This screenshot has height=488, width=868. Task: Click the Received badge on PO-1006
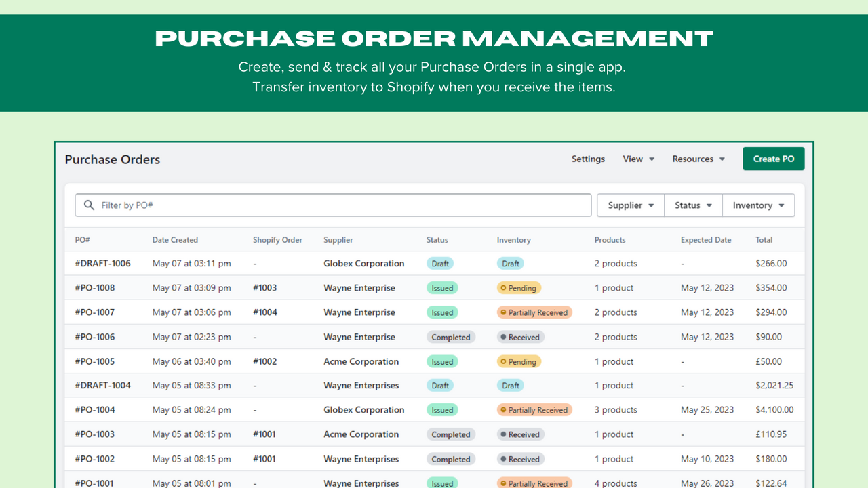[520, 336]
